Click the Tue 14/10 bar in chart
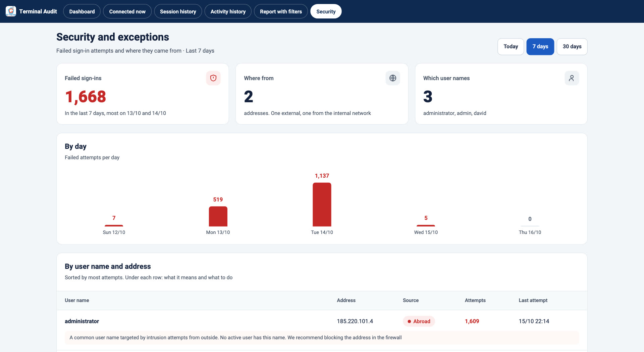Screen dimensions: 644x352 322,204
